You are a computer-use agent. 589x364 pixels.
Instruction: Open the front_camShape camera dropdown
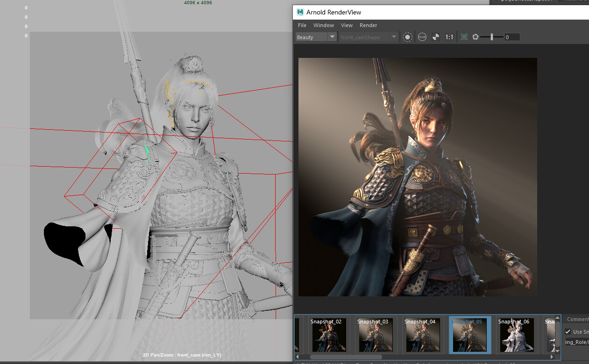pyautogui.click(x=369, y=37)
